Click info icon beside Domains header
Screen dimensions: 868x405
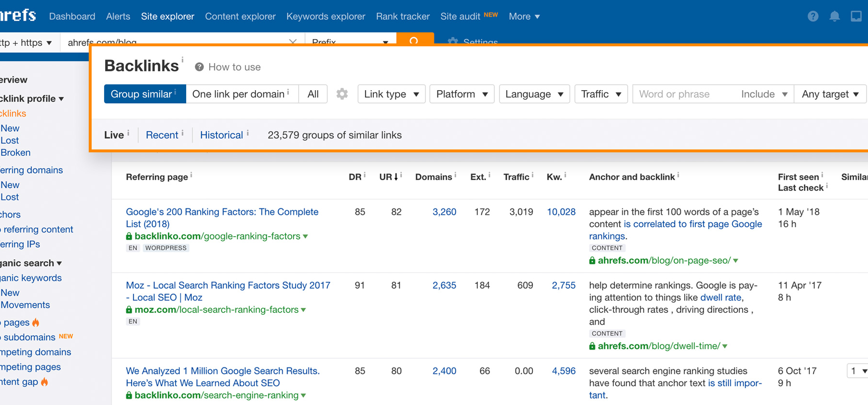click(455, 175)
